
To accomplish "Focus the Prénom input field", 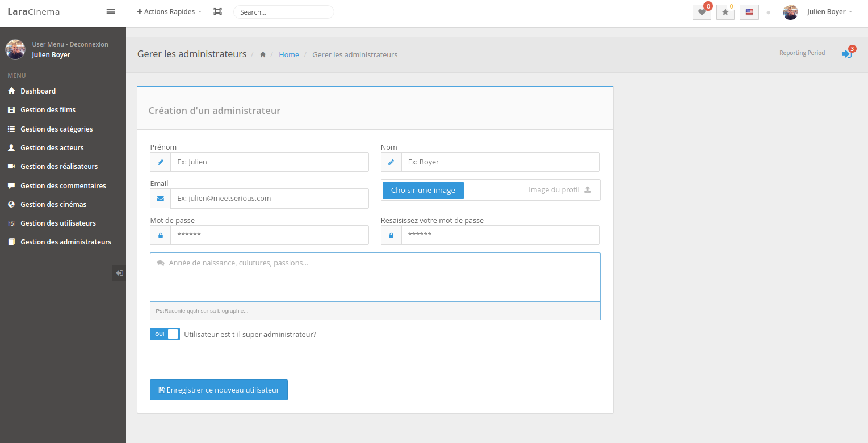I will 270,162.
